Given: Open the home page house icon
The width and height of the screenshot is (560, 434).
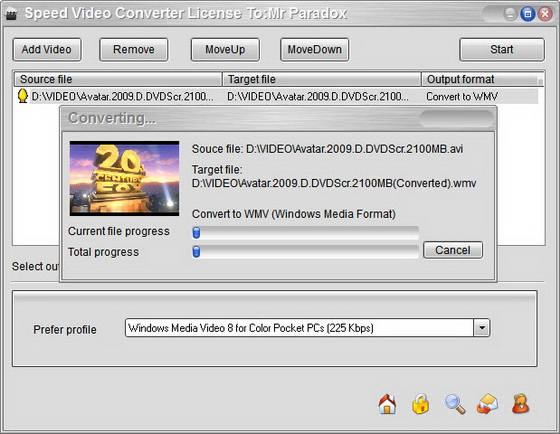Looking at the screenshot, I should point(387,404).
